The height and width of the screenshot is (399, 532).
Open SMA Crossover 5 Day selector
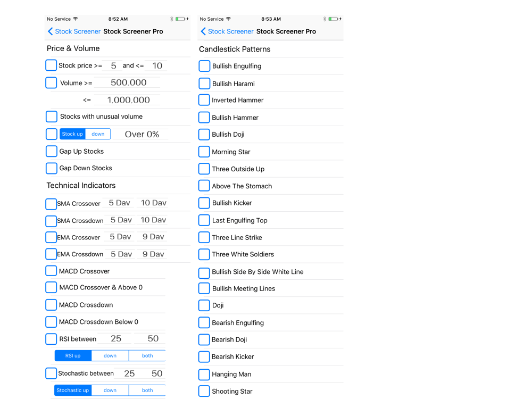click(x=119, y=203)
